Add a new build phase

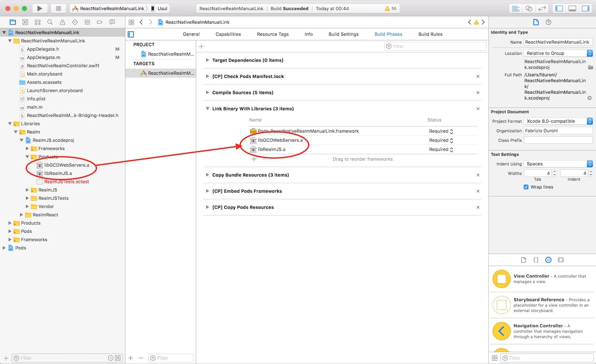pos(201,46)
